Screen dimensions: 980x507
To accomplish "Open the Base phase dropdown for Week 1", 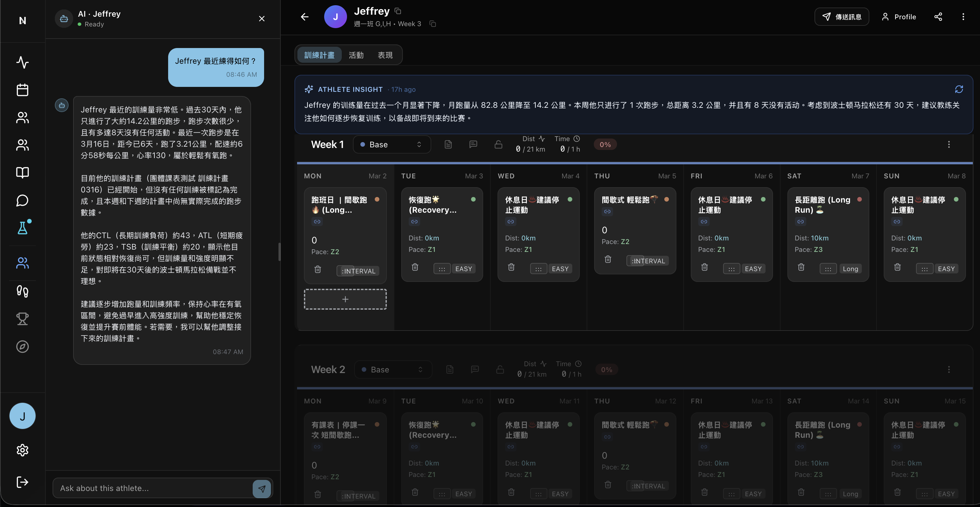I will [392, 144].
